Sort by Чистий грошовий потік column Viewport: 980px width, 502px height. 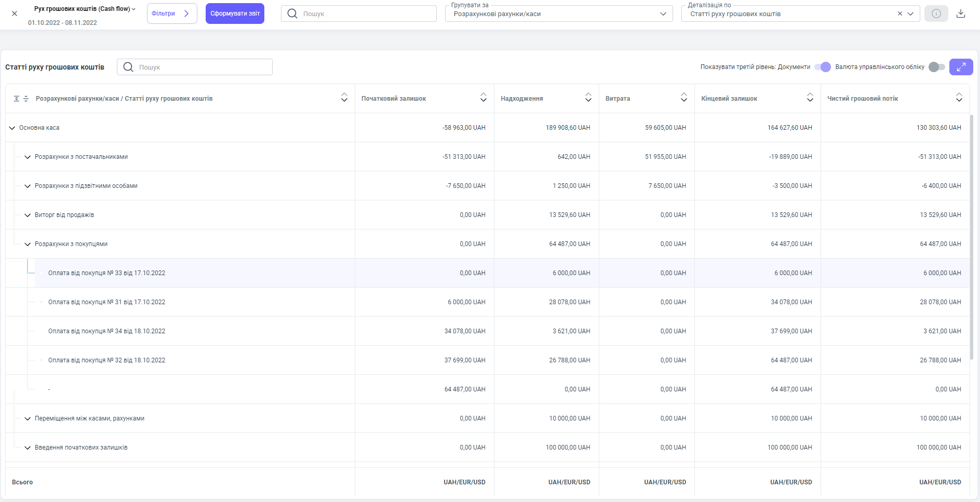[x=959, y=98]
